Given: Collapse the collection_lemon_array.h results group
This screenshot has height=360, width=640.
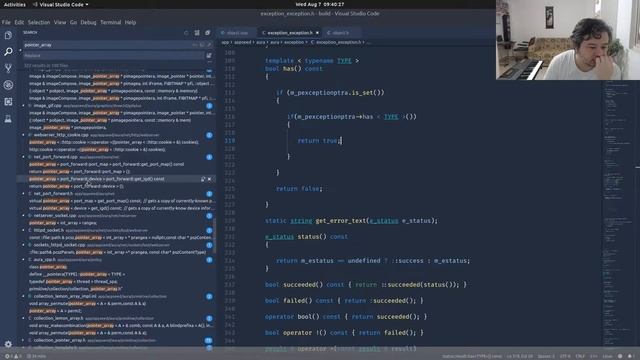Looking at the screenshot, I should [x=23, y=318].
